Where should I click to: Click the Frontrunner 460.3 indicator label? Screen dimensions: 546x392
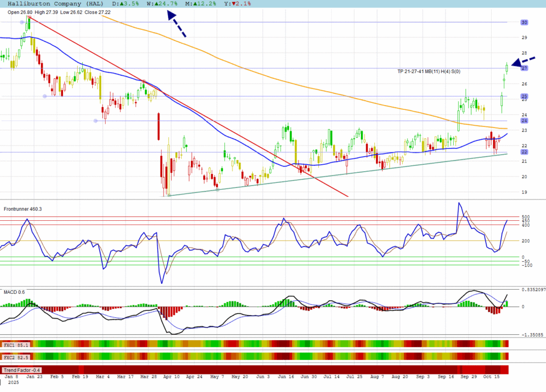click(22, 209)
